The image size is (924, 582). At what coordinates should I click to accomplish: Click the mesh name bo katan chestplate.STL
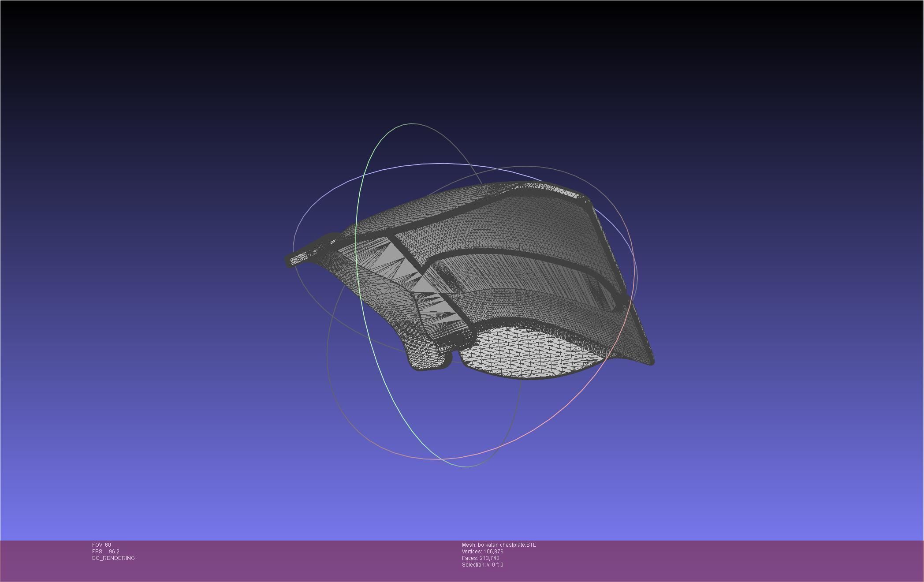pyautogui.click(x=499, y=545)
